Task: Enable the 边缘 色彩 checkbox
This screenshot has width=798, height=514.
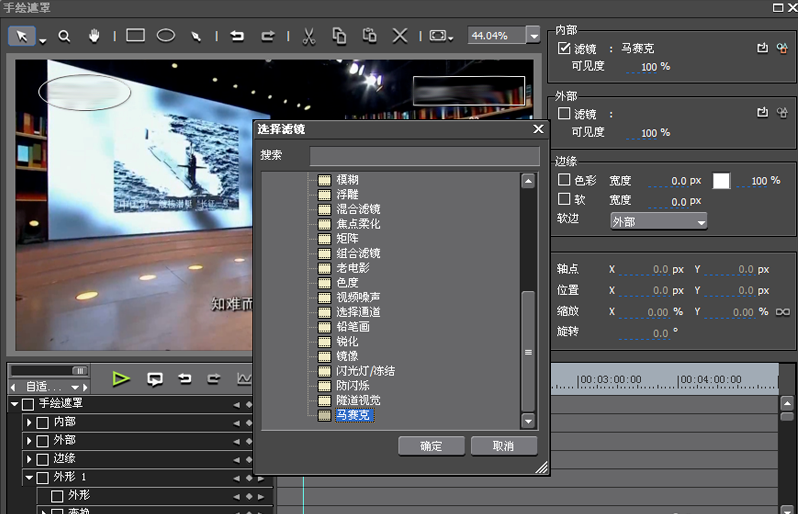Action: tap(564, 180)
